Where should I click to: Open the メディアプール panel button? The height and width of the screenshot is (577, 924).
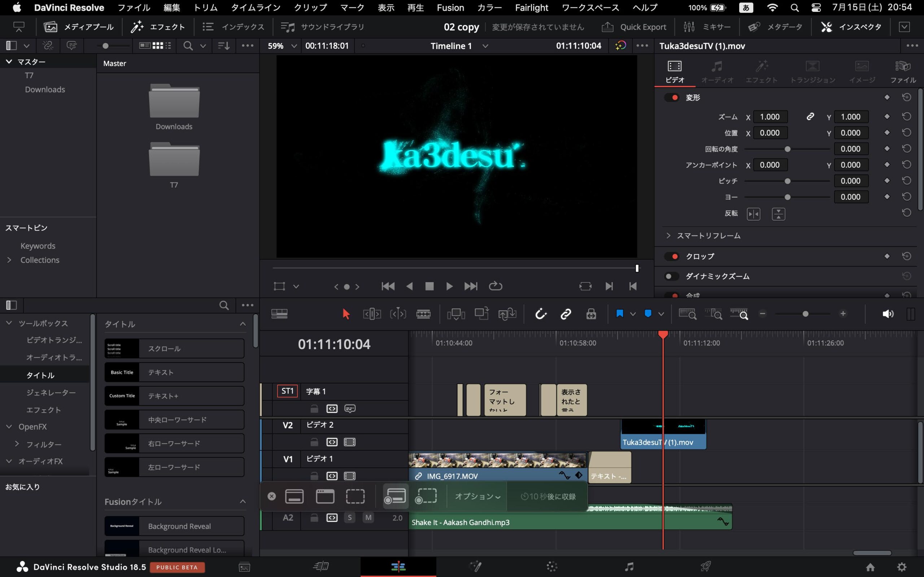pos(79,27)
